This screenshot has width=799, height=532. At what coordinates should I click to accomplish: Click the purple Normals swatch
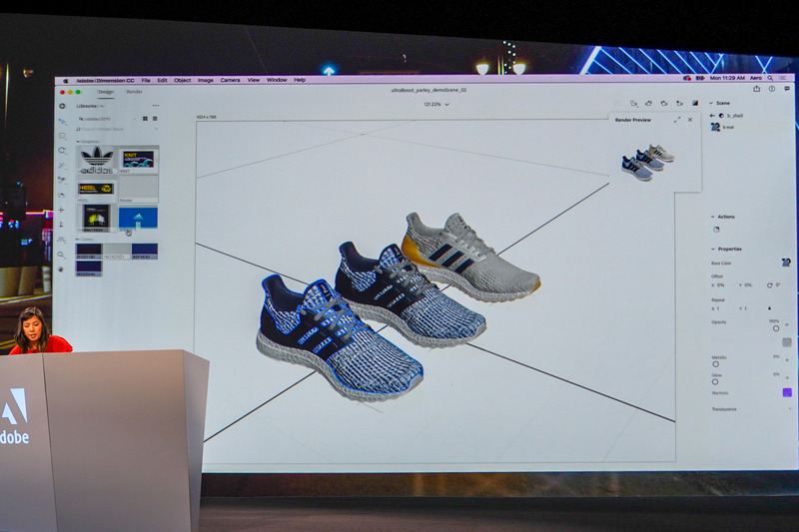tap(787, 392)
